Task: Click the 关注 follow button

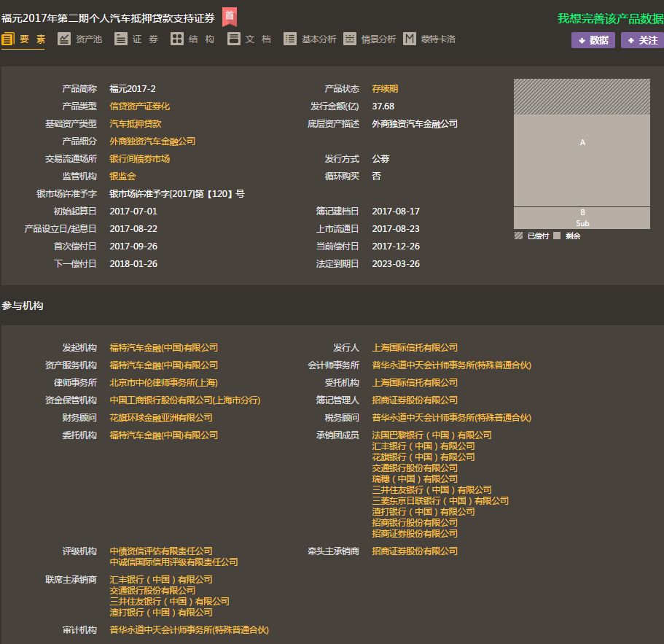Action: click(x=643, y=40)
